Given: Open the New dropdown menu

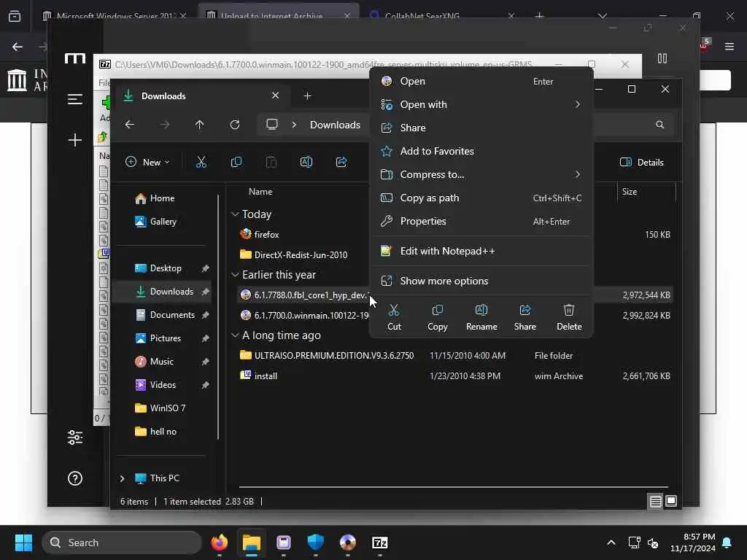Looking at the screenshot, I should tap(147, 163).
